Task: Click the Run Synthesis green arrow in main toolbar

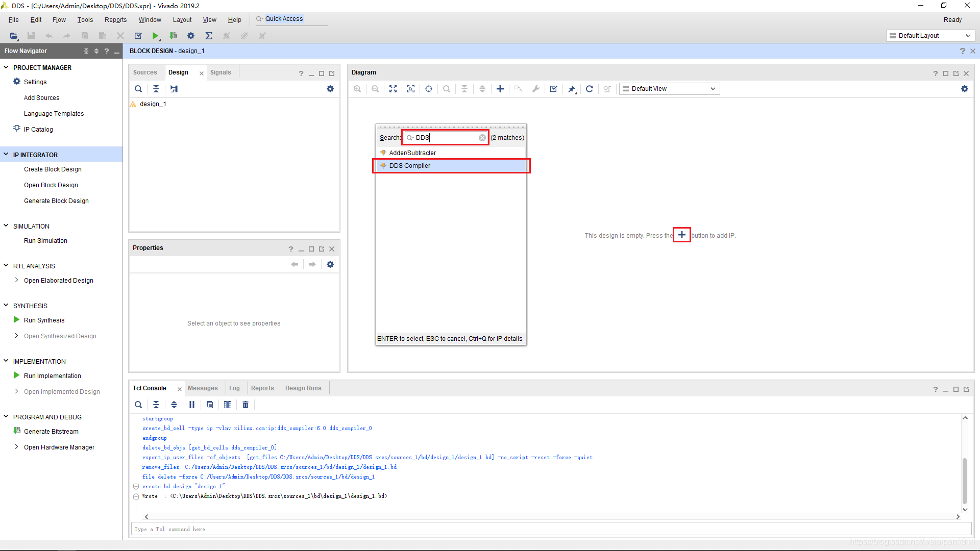Action: tap(156, 36)
